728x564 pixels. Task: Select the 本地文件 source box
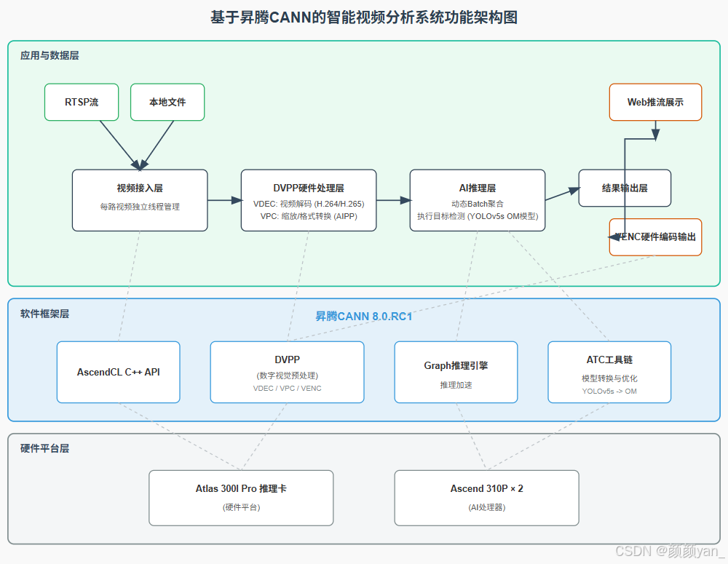167,102
